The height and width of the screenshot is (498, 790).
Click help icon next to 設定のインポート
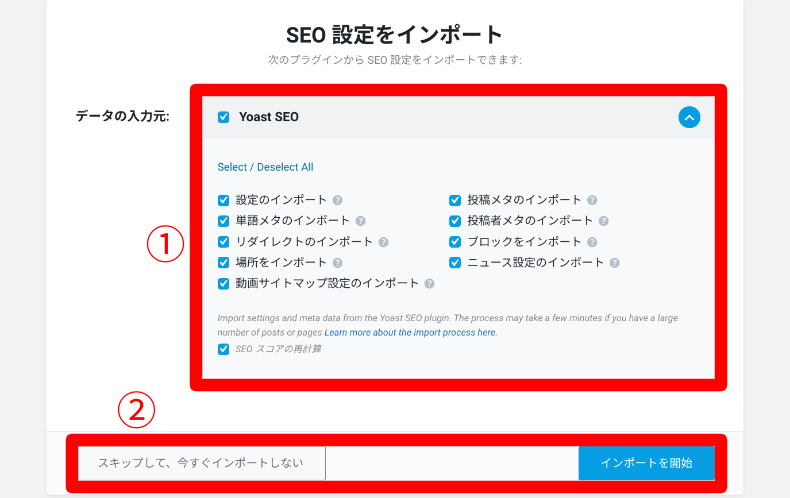[338, 200]
